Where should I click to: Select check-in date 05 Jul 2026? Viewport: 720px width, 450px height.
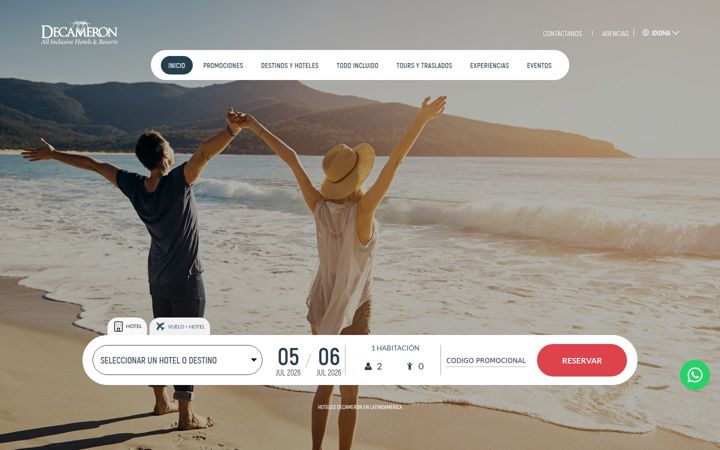[x=288, y=361]
